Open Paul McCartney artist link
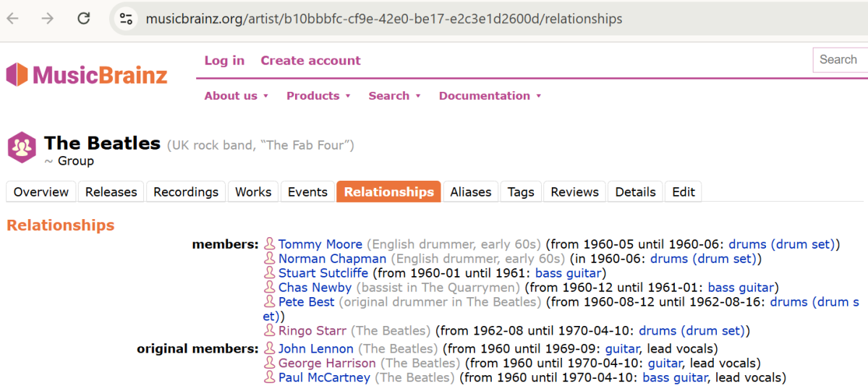This screenshot has width=868, height=386. coord(324,377)
